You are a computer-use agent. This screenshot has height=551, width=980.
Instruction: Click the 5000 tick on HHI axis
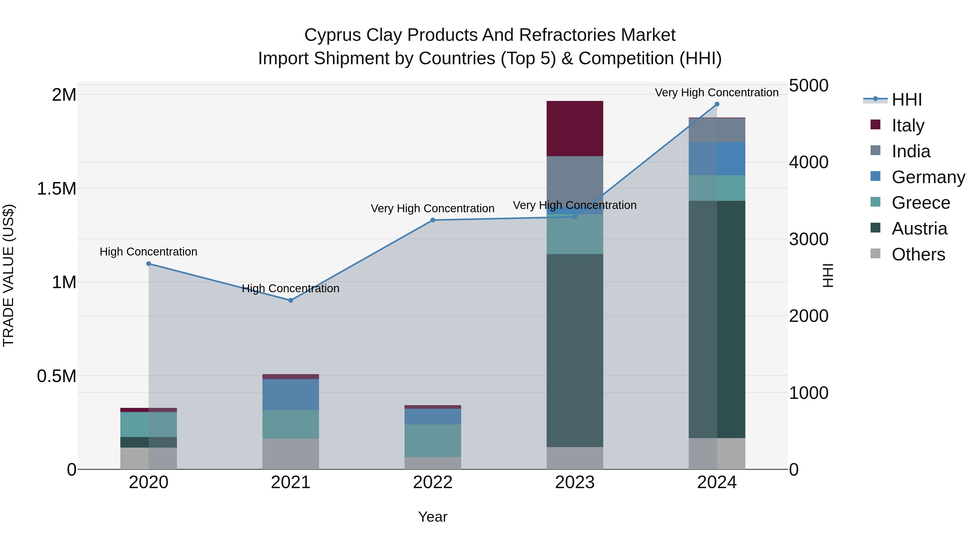coord(809,85)
